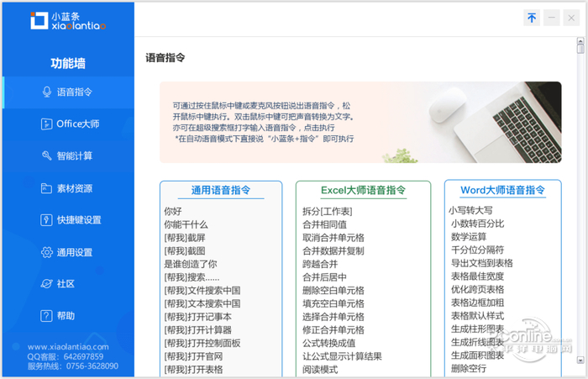Select [帮我]文本搜索中国 command
Viewport: 588px width, 379px height.
(202, 303)
